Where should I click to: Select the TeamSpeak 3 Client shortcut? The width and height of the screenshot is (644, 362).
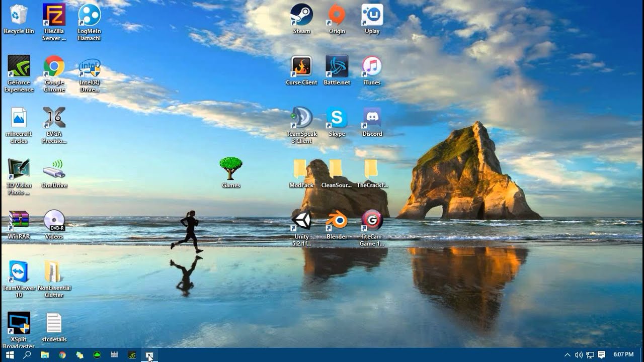[302, 125]
